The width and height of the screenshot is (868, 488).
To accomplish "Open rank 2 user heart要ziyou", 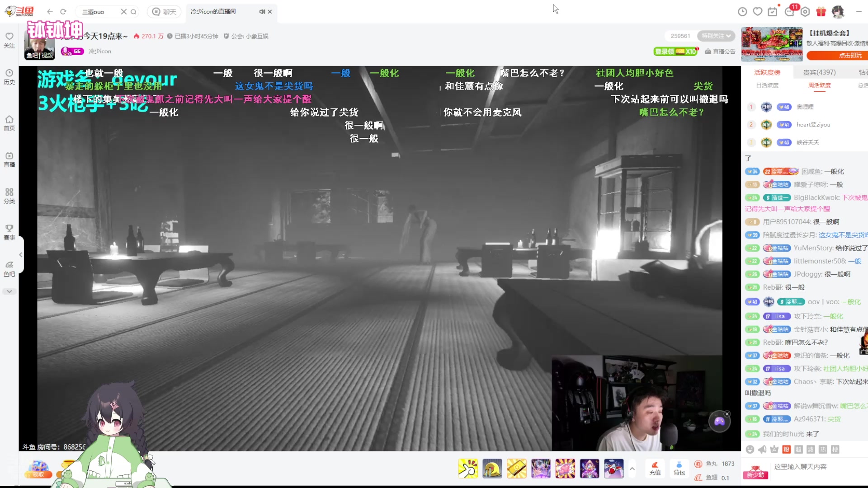I will tap(813, 125).
